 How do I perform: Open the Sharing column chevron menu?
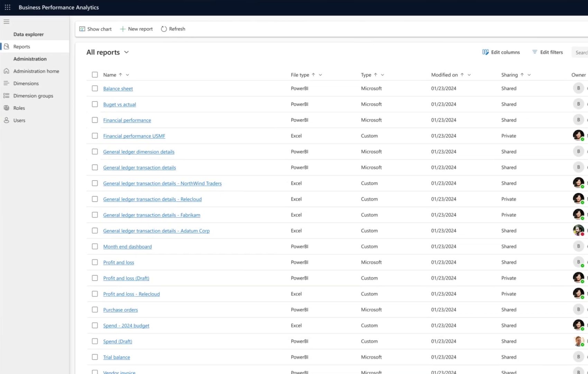529,75
